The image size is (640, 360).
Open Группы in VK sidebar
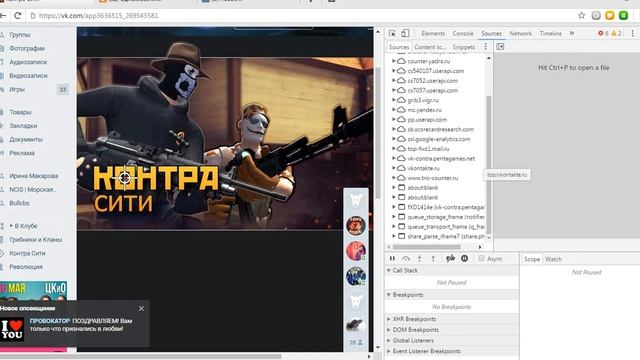pos(20,35)
